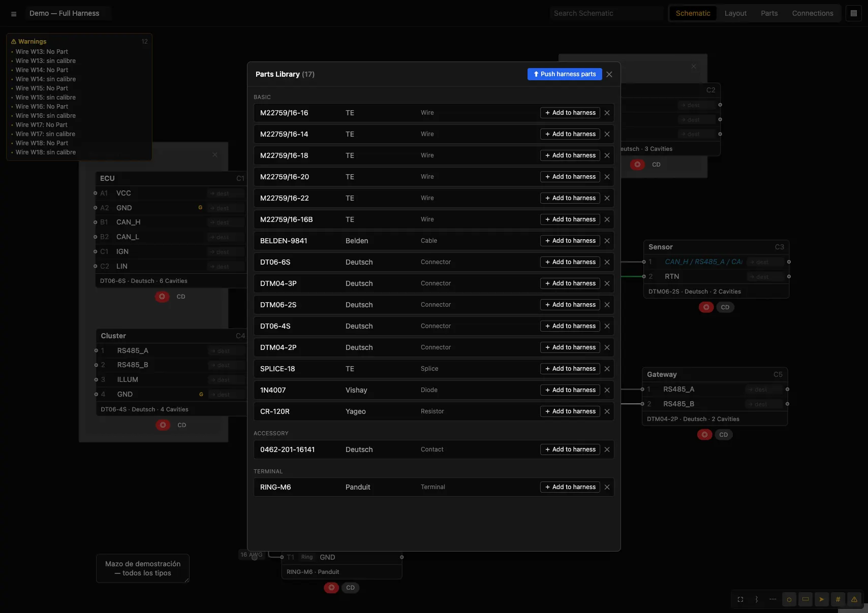Open the Connections tab
The width and height of the screenshot is (868, 613).
tap(812, 13)
